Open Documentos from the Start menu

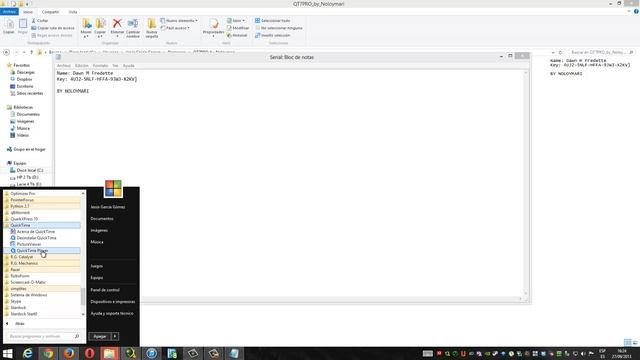(102, 219)
